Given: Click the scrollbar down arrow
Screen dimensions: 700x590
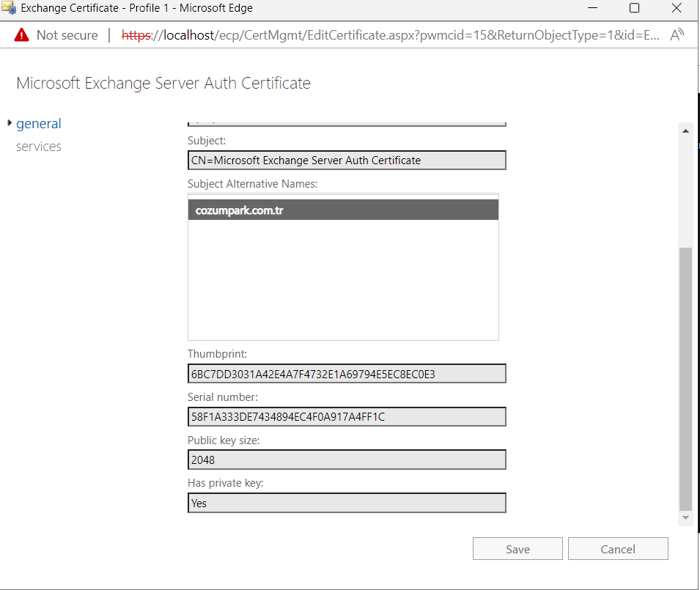Looking at the screenshot, I should tap(685, 517).
